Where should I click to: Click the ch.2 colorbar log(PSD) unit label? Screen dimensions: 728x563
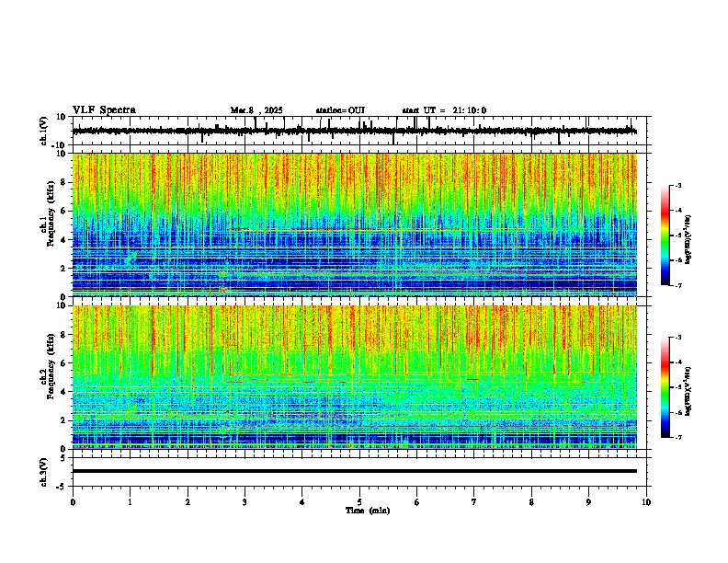(x=688, y=391)
